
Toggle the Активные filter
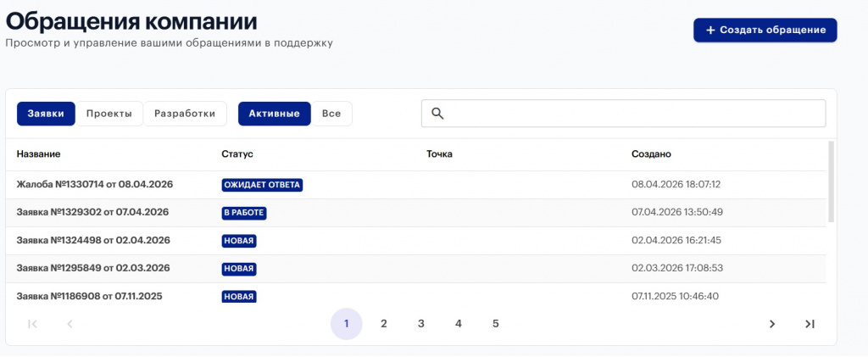[275, 114]
